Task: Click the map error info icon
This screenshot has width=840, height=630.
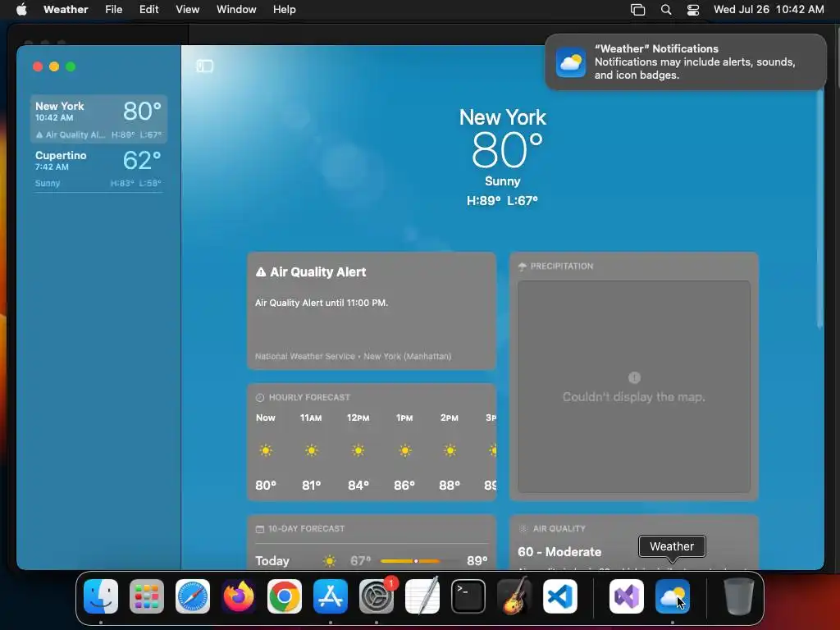Action: pos(634,377)
